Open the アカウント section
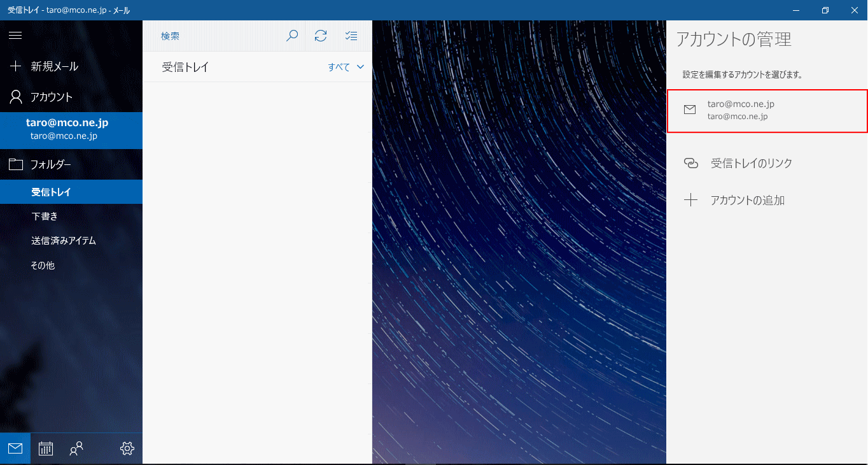Viewport: 868px width, 465px height. coord(51,97)
